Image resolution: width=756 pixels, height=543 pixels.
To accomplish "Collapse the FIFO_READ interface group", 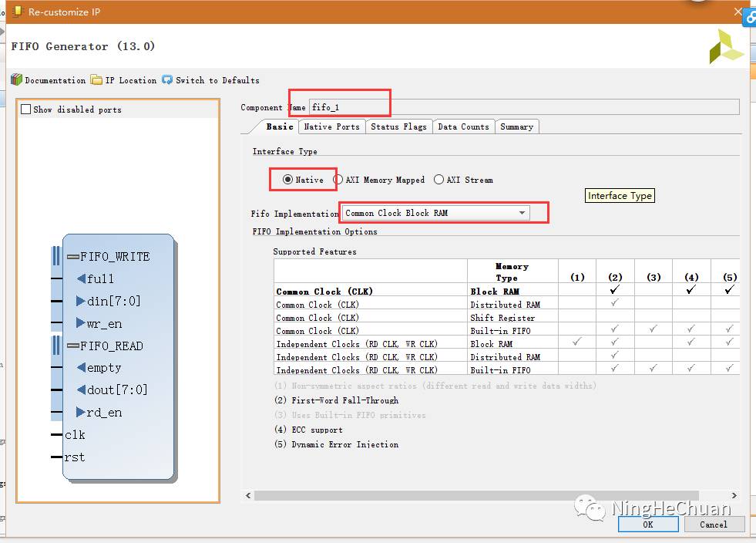I will click(73, 346).
